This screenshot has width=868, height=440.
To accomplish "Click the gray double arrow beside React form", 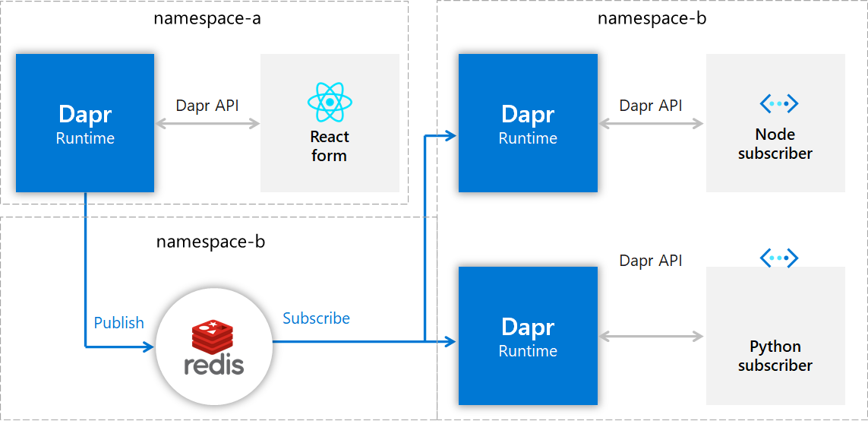I will 207,123.
